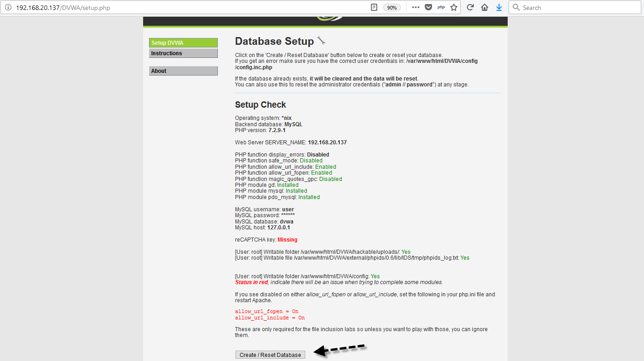The width and height of the screenshot is (644, 361).
Task: Click the phpids_log.txt writable Yes status
Action: coord(465,258)
